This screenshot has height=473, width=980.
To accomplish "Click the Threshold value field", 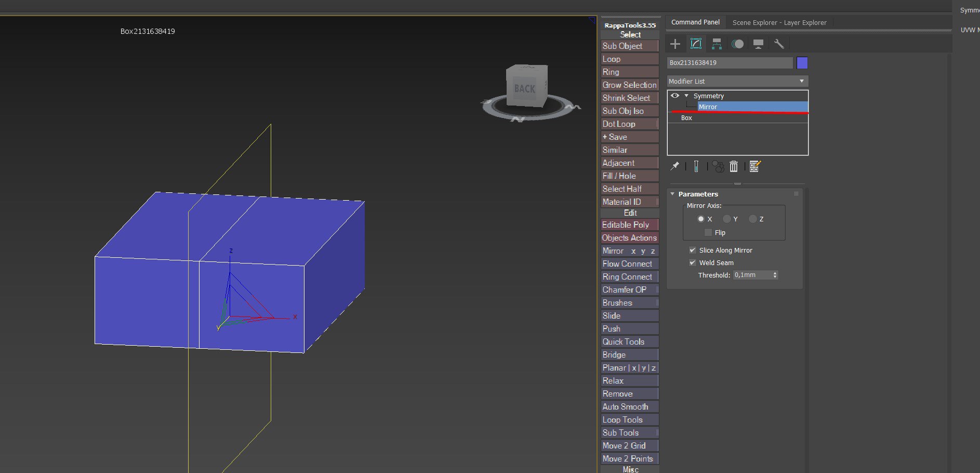I will pos(752,275).
